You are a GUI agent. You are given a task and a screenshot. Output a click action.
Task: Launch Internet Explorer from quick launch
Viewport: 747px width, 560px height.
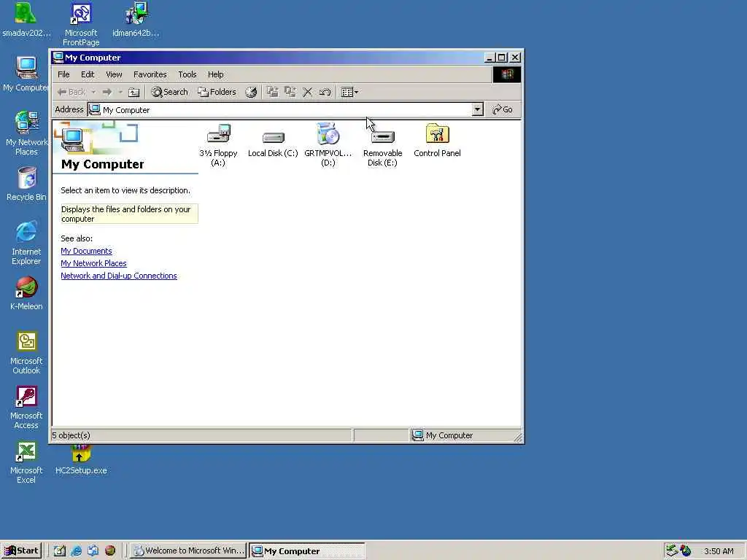(76, 551)
